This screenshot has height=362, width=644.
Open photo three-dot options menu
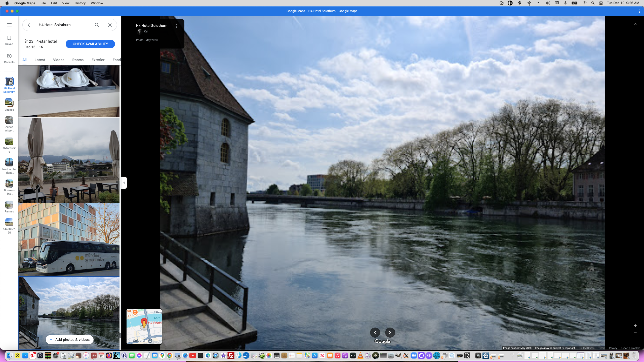(176, 26)
